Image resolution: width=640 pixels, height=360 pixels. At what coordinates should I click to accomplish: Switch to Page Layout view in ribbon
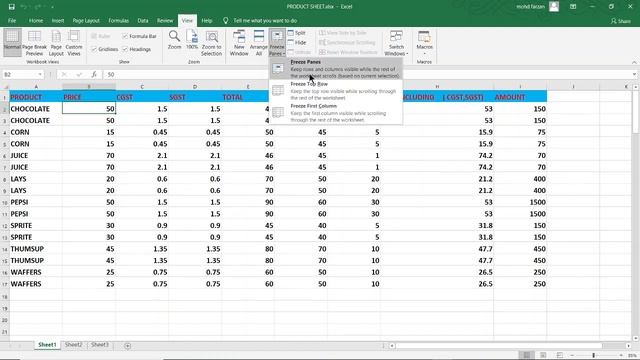(56, 43)
